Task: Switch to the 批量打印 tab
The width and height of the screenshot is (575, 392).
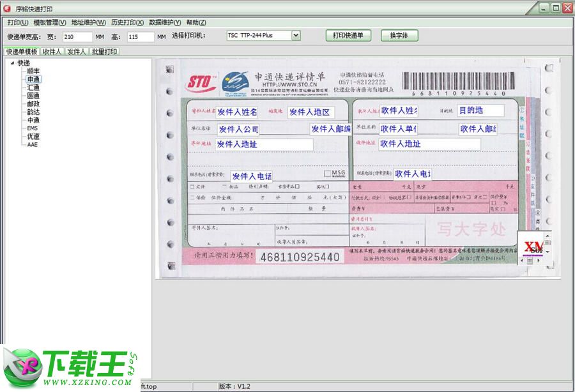Action: click(104, 52)
